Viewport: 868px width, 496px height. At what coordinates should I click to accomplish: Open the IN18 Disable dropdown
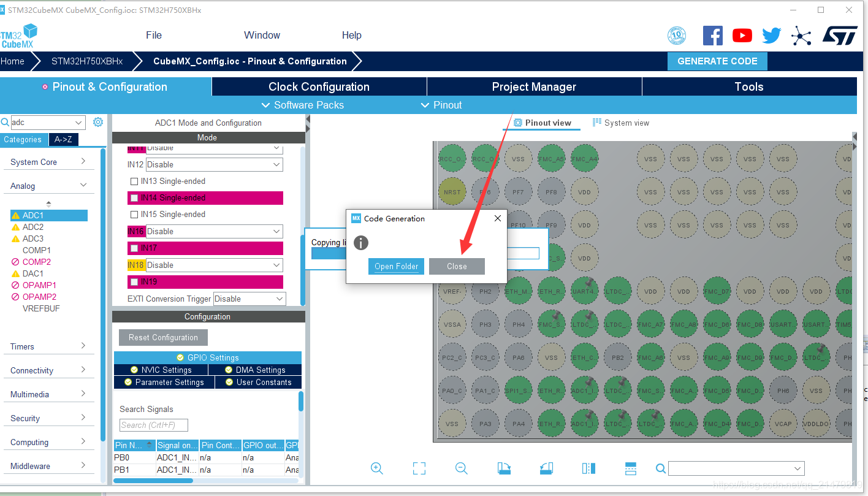point(214,265)
